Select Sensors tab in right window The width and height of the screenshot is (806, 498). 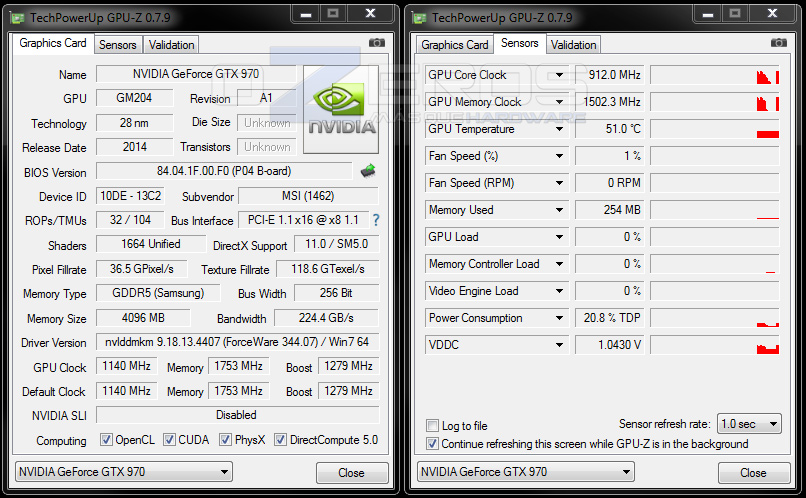520,43
